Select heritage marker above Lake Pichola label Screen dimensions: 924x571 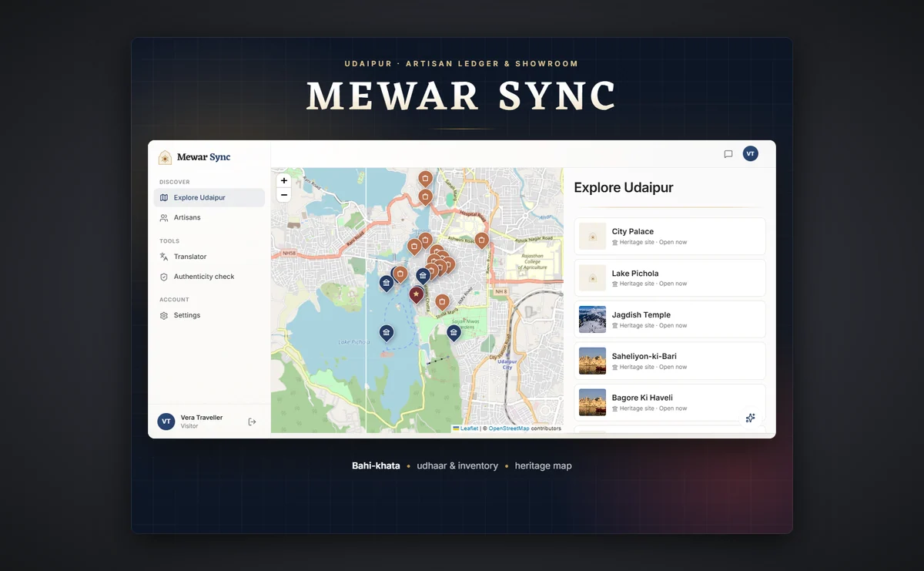387,333
